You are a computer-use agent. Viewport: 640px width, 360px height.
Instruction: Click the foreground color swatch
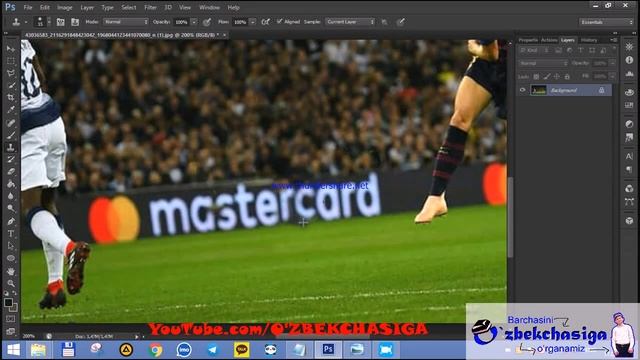click(8, 302)
